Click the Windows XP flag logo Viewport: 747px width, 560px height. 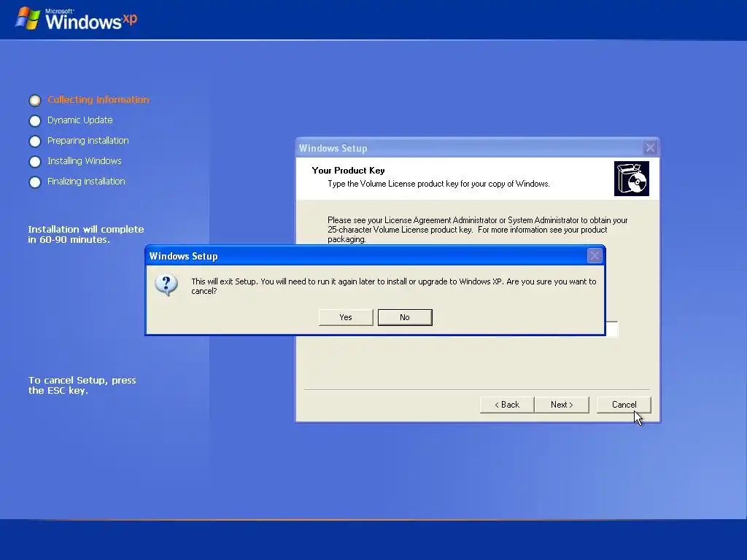[28, 18]
